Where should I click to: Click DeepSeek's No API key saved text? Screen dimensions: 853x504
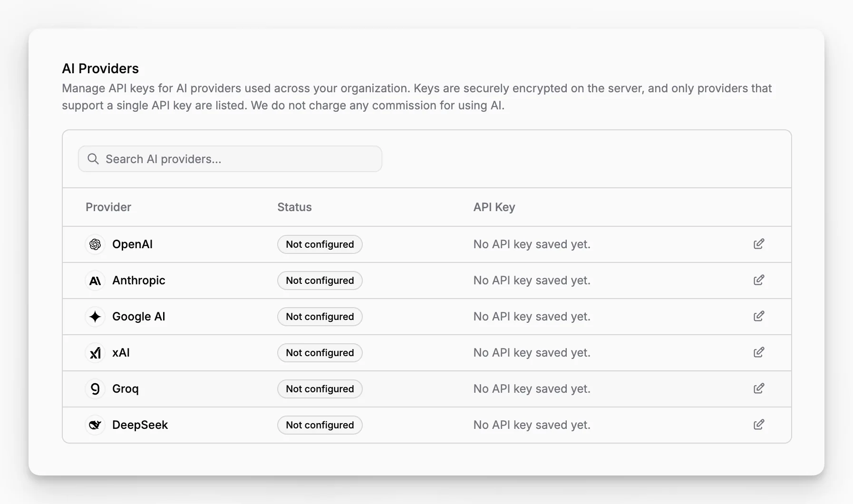pos(532,425)
